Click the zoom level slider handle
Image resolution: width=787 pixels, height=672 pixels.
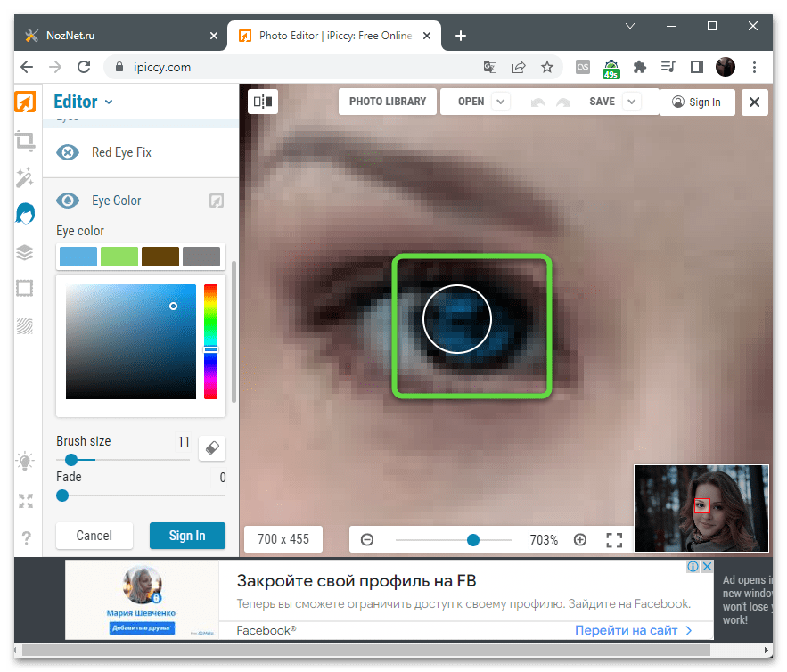point(472,540)
